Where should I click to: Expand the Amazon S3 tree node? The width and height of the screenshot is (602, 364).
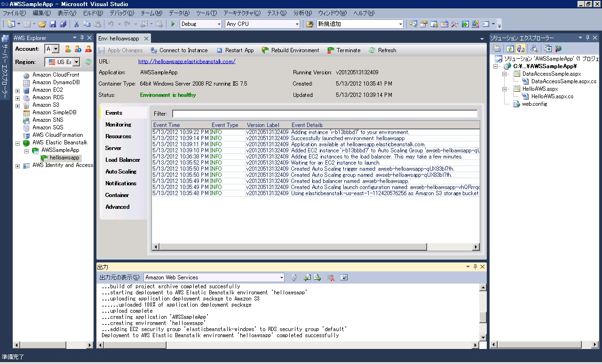pos(17,105)
